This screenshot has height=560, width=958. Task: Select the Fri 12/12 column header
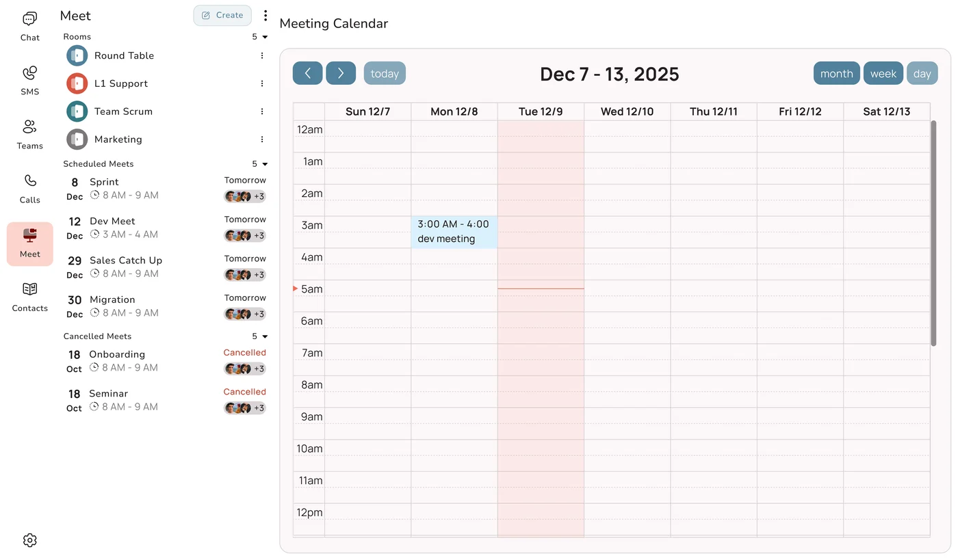[800, 111]
